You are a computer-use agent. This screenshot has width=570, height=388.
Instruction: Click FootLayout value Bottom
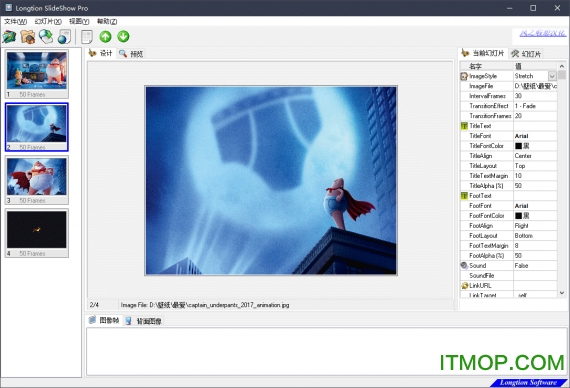click(x=535, y=236)
